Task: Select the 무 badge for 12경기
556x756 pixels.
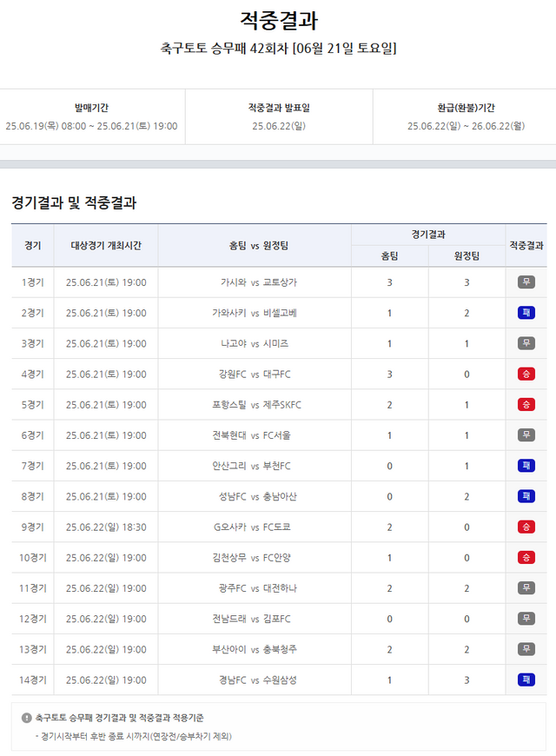Action: pyautogui.click(x=526, y=619)
